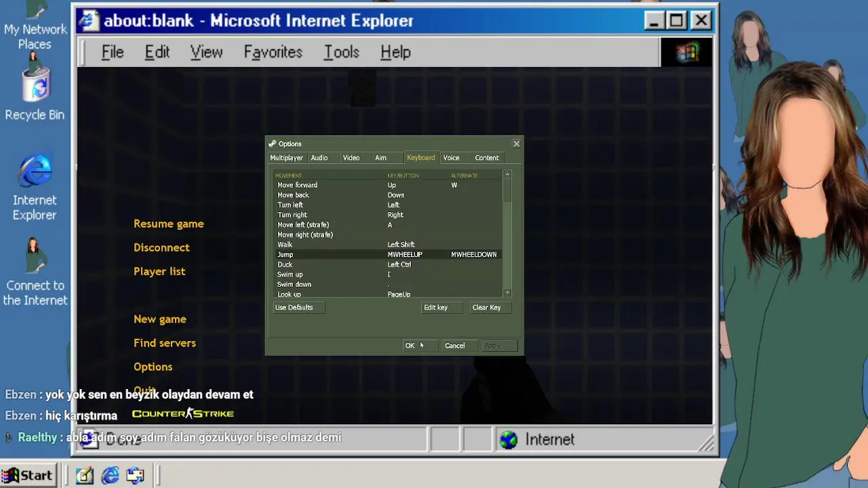The height and width of the screenshot is (488, 868).
Task: Select the Move back binding row
Action: click(x=388, y=195)
